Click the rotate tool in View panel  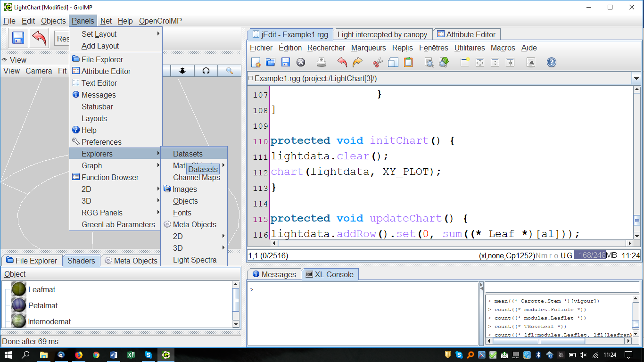(206, 71)
